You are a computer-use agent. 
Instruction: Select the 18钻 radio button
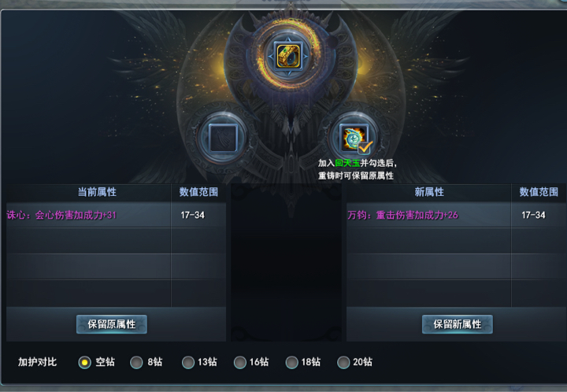pos(292,362)
